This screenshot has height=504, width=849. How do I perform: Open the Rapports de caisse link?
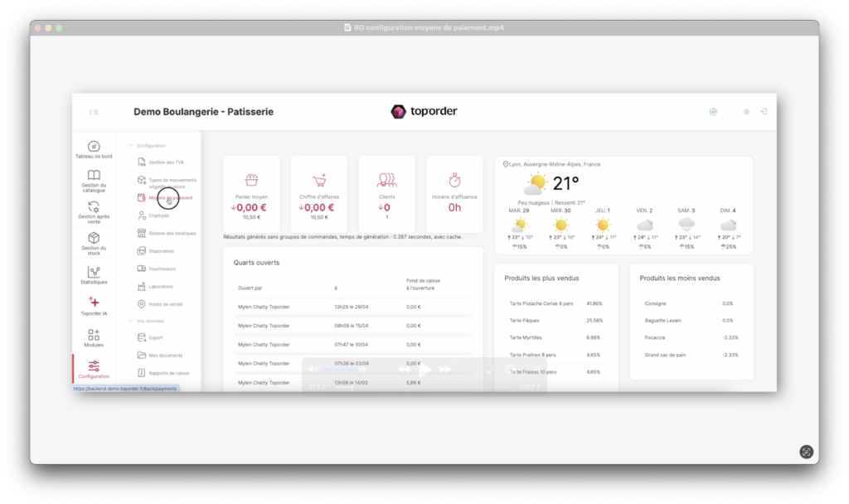[168, 373]
